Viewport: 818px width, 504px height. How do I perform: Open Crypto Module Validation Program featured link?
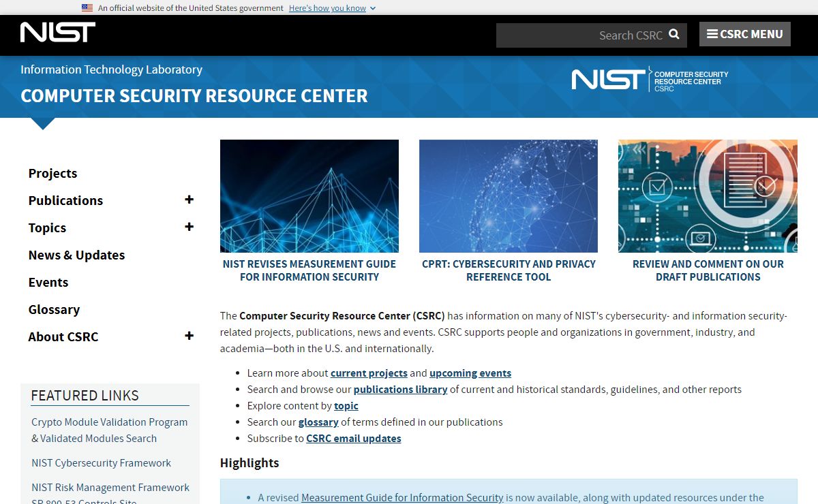pos(110,422)
